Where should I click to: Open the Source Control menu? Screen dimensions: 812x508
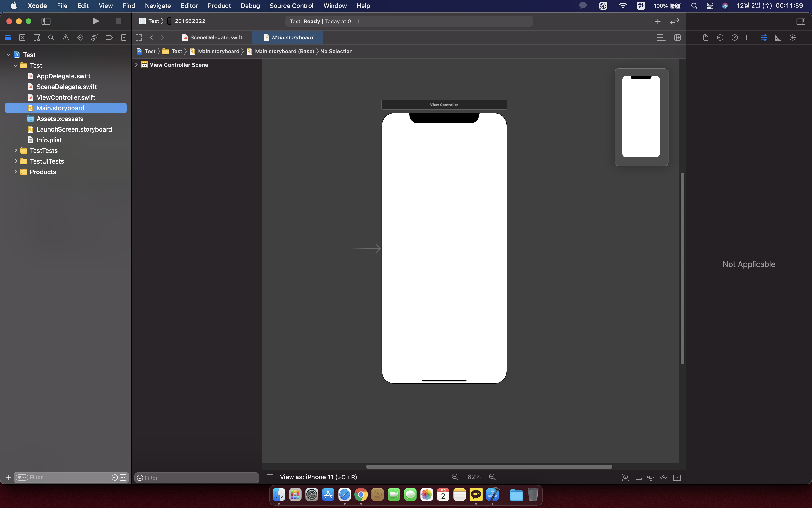pos(291,6)
